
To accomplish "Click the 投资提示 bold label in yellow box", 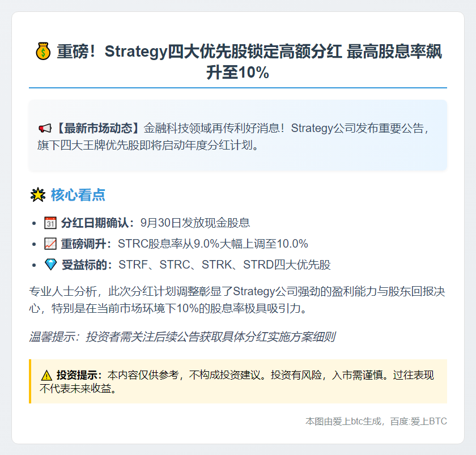I will [79, 376].
